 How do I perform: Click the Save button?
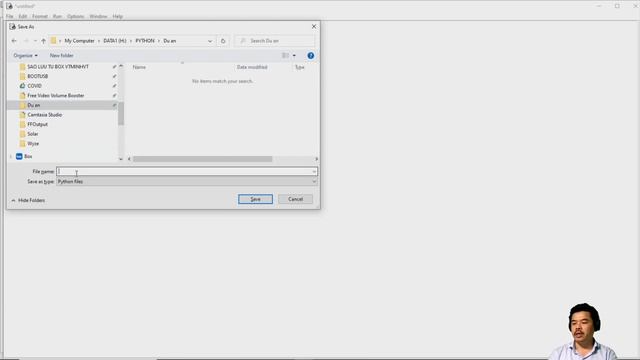coord(256,199)
